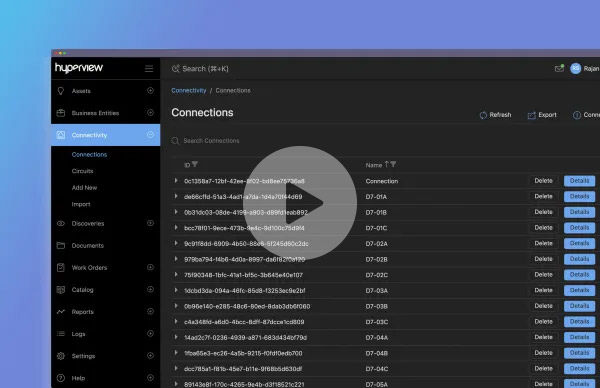Click the Business Entities briefcase icon
The image size is (600, 388).
pyautogui.click(x=60, y=113)
